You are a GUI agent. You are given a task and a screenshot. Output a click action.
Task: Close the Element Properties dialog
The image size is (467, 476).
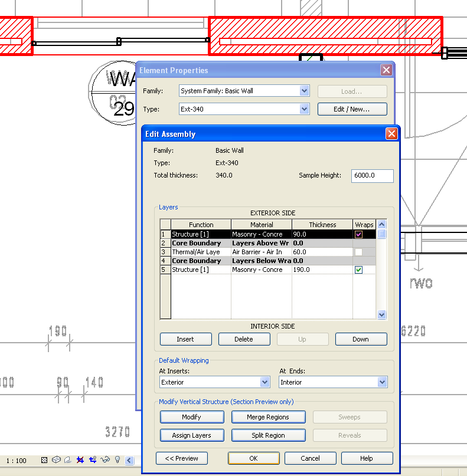pos(386,70)
